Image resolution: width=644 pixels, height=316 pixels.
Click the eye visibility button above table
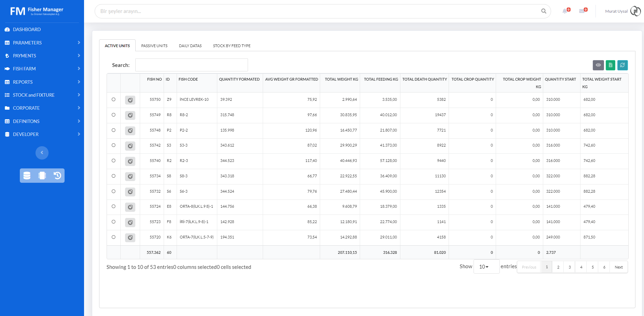598,65
